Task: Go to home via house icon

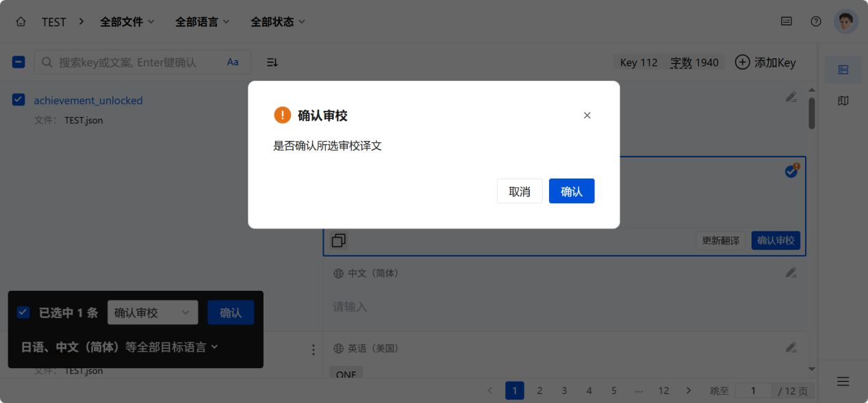Action: [x=21, y=22]
